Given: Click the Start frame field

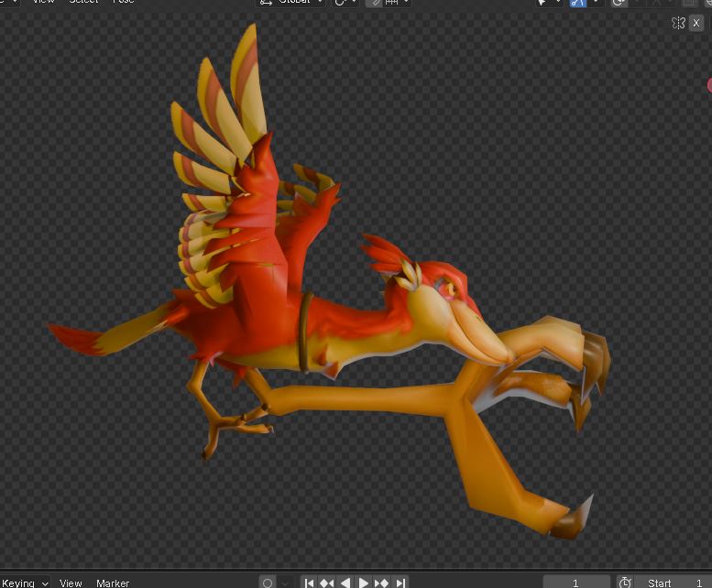Looking at the screenshot, I should click(674, 583).
